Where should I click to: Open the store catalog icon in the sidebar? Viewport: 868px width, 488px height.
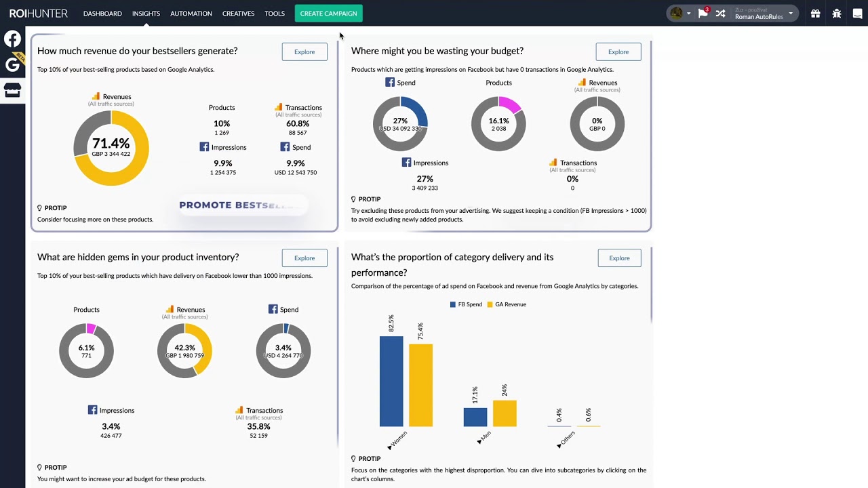pos(12,90)
